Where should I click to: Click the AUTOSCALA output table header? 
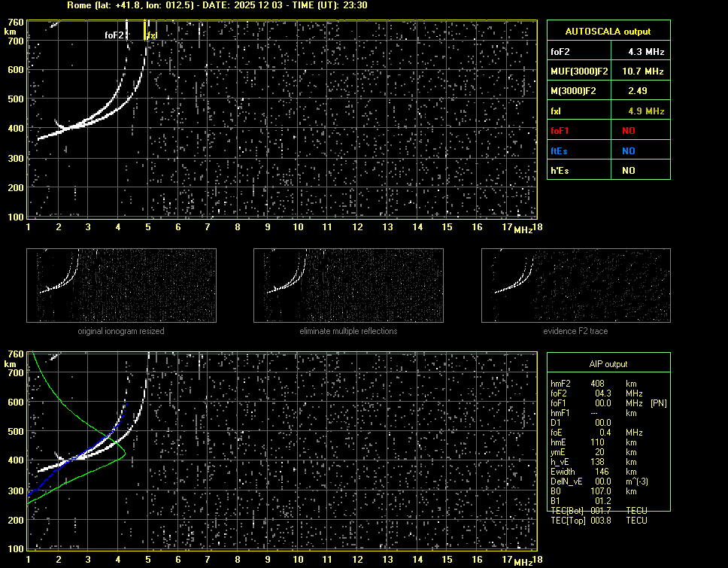coord(608,32)
